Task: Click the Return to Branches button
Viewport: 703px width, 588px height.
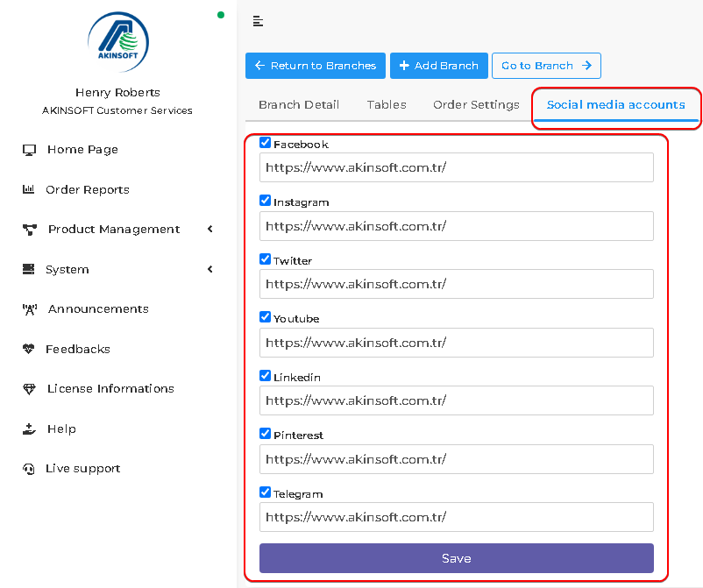Action: [x=316, y=66]
